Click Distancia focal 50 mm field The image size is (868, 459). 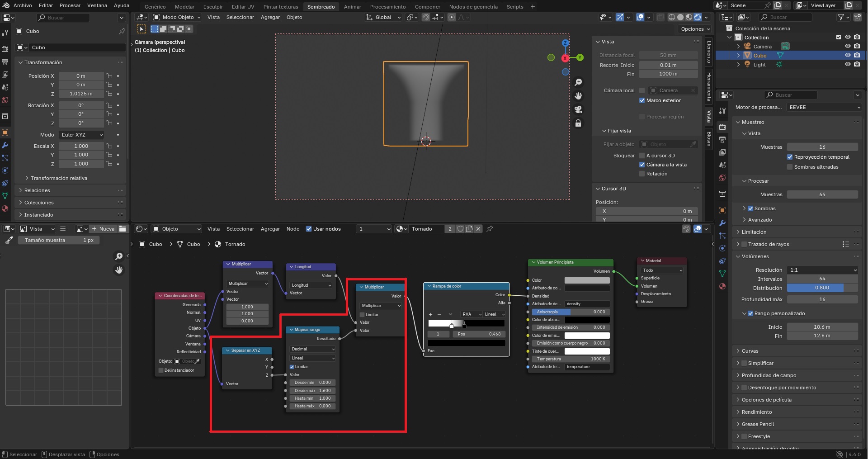point(668,55)
